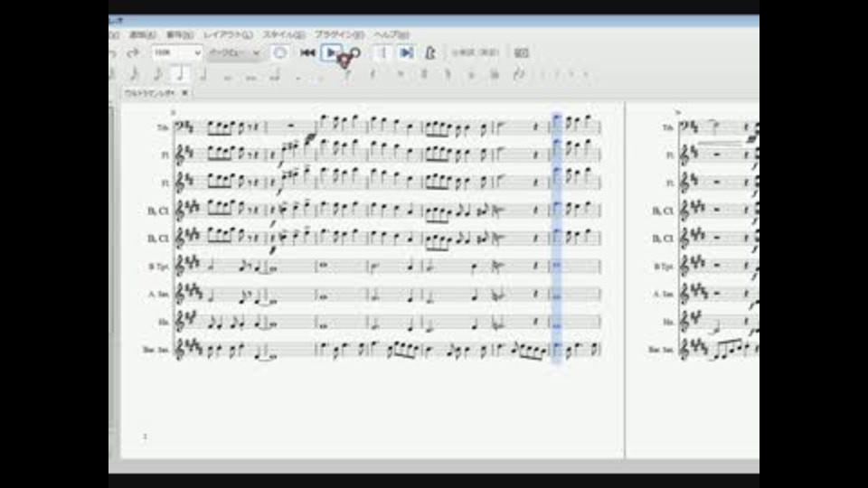Toggle loop playback

[356, 52]
